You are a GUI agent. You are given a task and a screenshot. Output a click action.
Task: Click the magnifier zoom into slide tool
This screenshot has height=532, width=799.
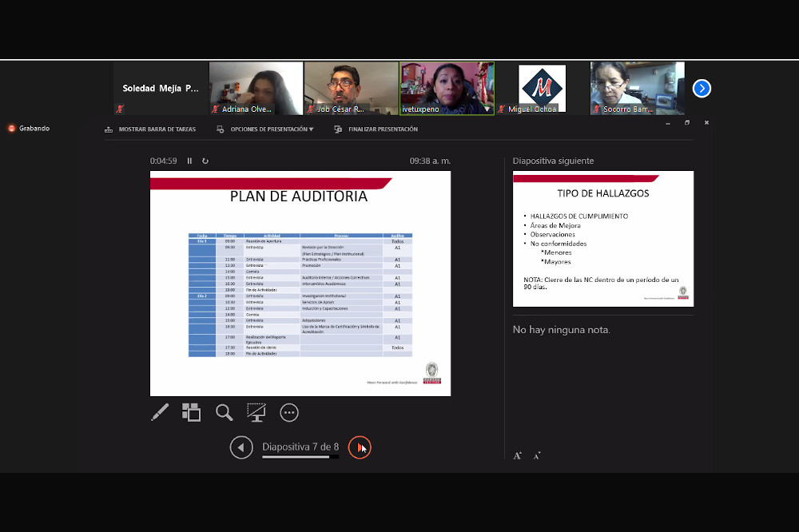(x=225, y=412)
